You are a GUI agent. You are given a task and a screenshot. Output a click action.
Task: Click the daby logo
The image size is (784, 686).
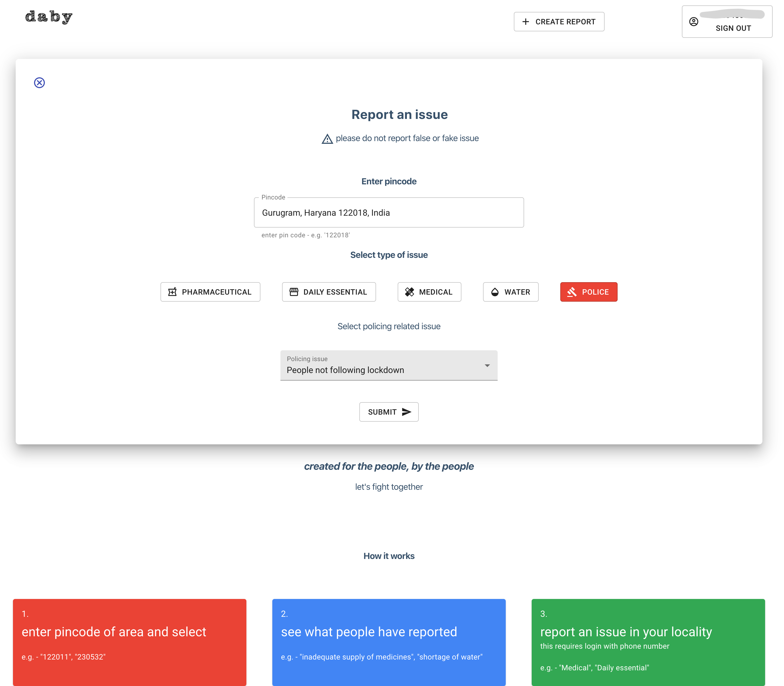(x=49, y=17)
